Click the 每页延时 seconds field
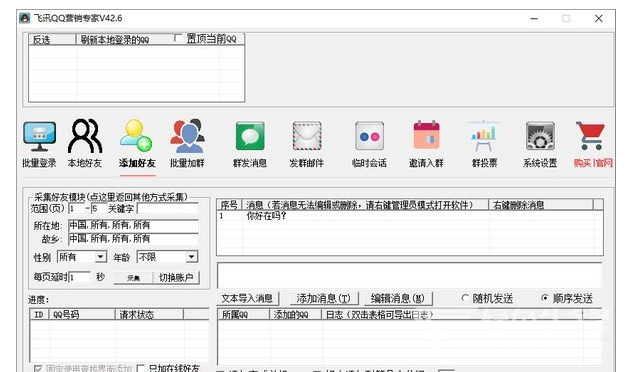 (80, 277)
